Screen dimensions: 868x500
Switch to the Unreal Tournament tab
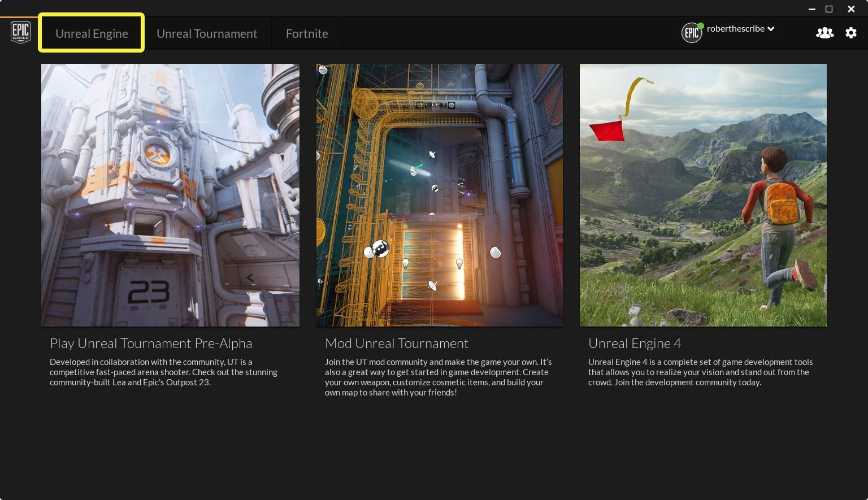[207, 33]
